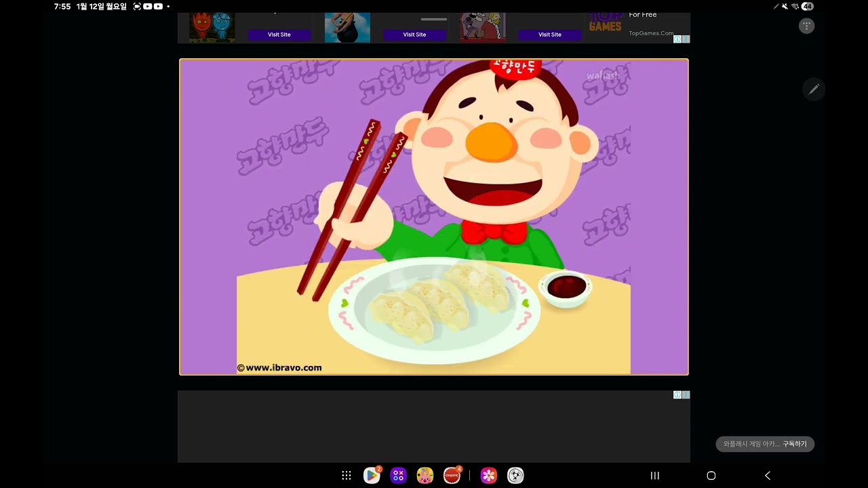Click the bottom ad info icon

click(x=677, y=395)
